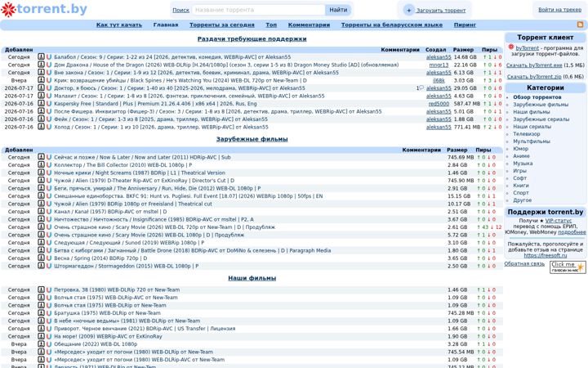Download torrent file for Братушка 1975
Screen dimensions: 588x368
pyautogui.click(x=42, y=312)
